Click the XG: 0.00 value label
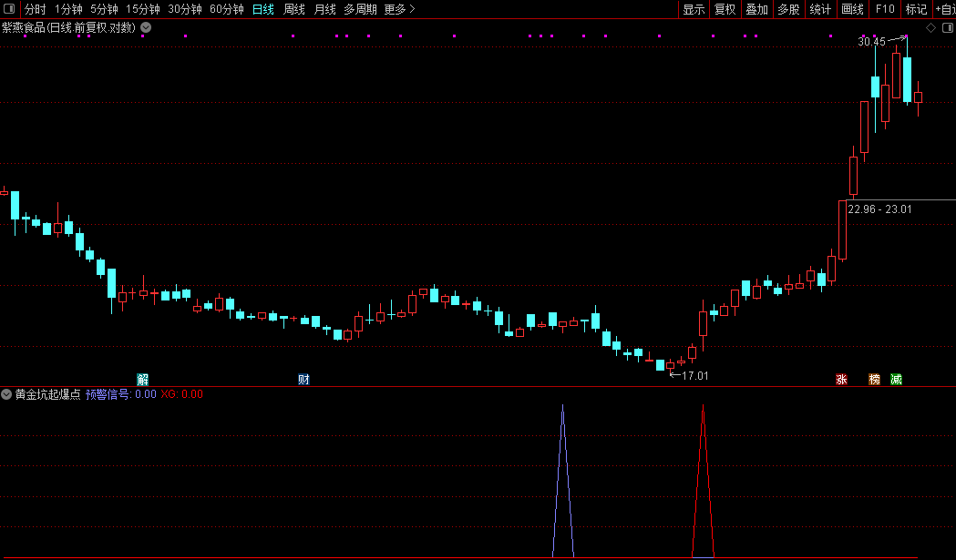This screenshot has width=956, height=560. pos(181,394)
